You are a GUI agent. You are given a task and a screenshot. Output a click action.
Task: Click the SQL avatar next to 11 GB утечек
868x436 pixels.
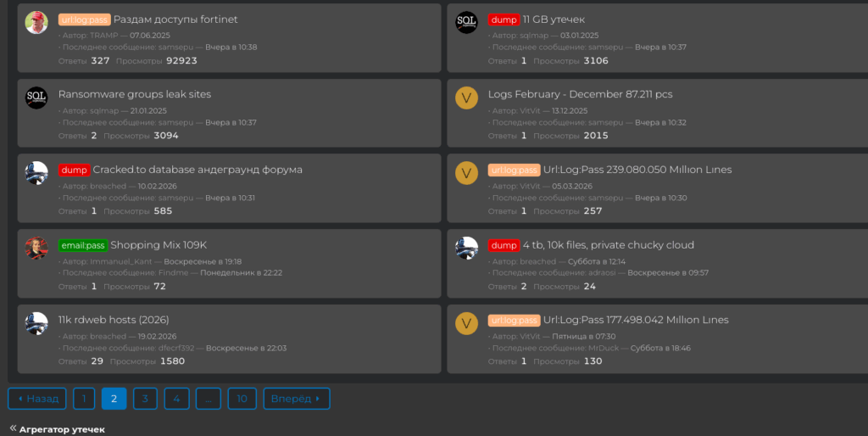466,23
